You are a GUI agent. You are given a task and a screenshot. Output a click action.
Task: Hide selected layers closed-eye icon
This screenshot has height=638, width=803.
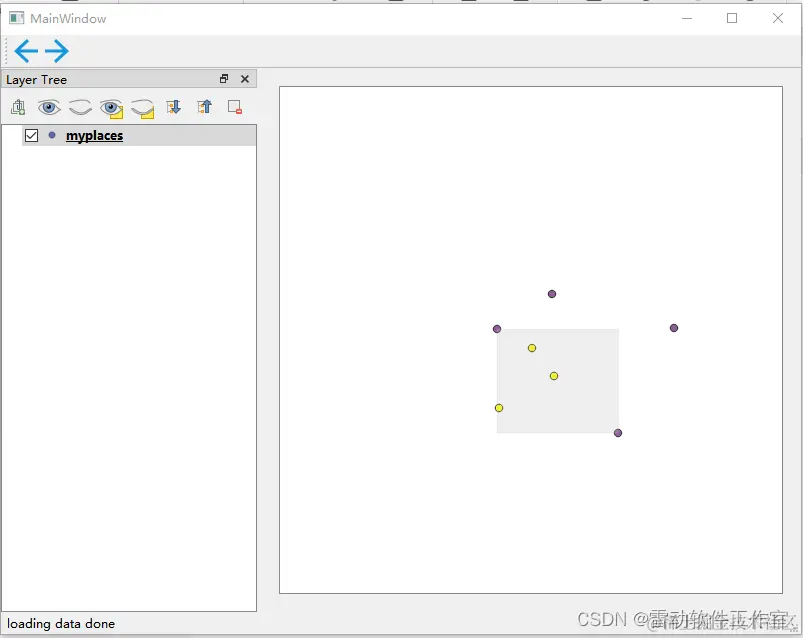143,109
